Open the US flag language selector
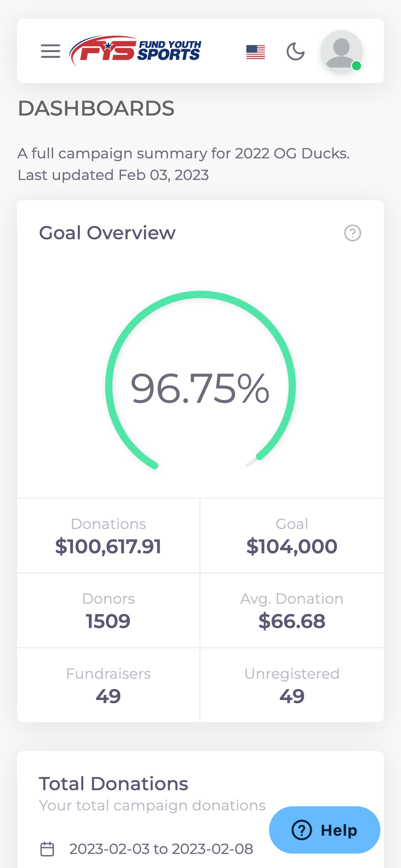This screenshot has height=868, width=401. [x=255, y=52]
